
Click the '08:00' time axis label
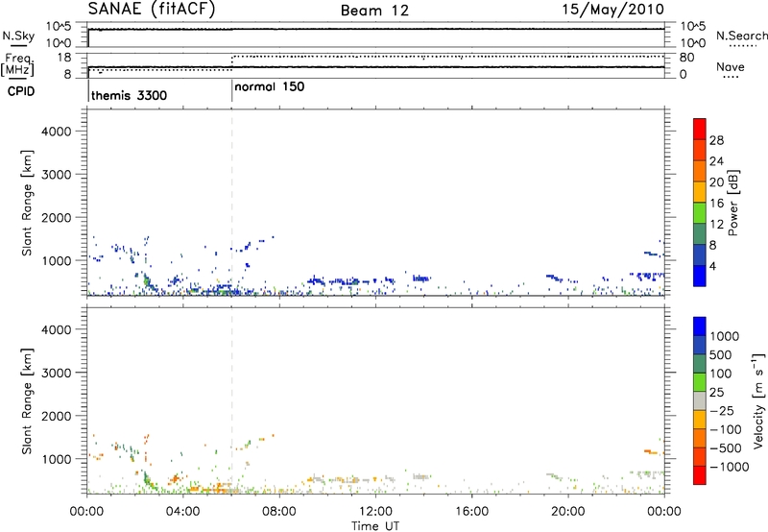278,512
